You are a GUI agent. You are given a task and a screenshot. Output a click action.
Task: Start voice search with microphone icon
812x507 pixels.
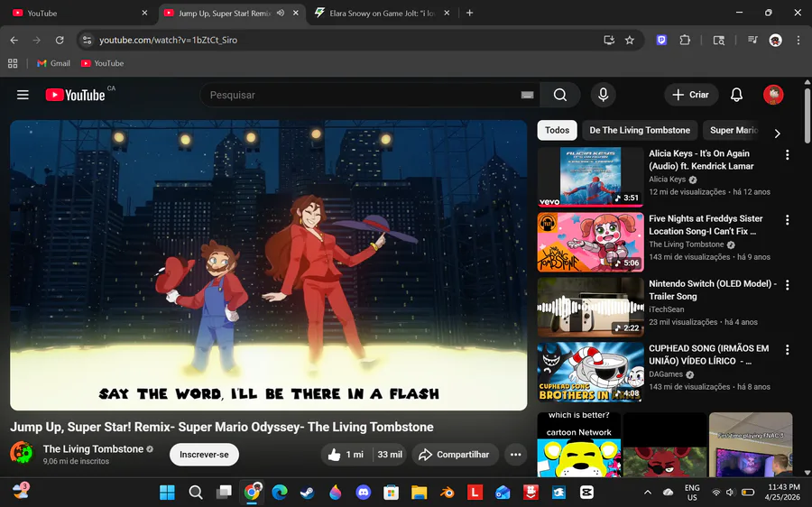(x=603, y=95)
